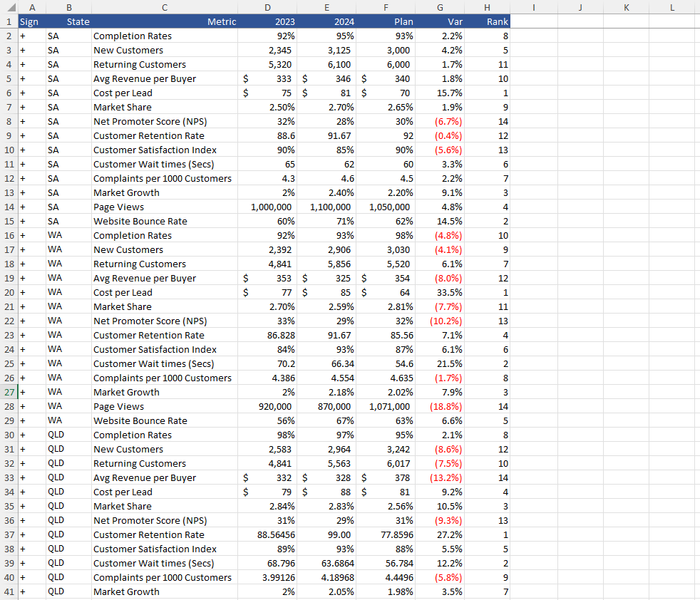Click the Rank header cell
The width and height of the screenshot is (700, 600).
pyautogui.click(x=487, y=21)
